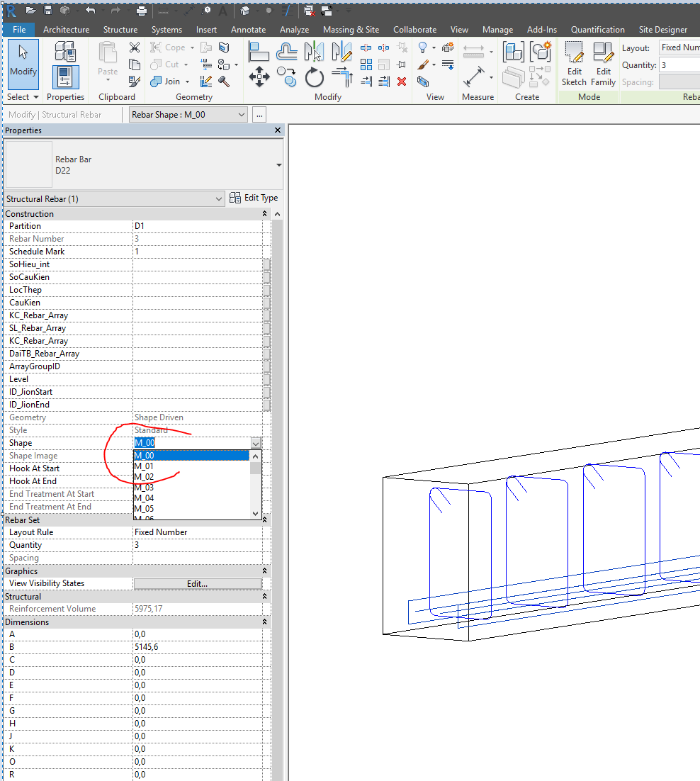This screenshot has width=700, height=781.
Task: Save the project via floppy icon
Action: pyautogui.click(x=47, y=11)
